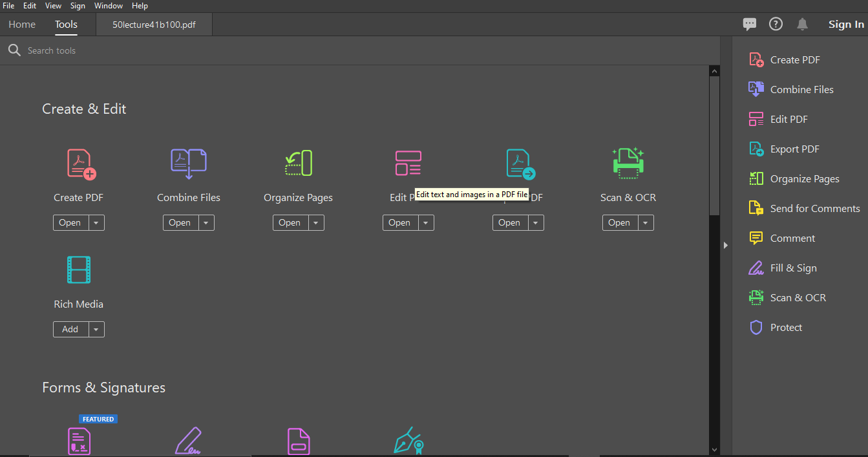Viewport: 868px width, 457px height.
Task: Click the Open button under Edit PDF
Action: 399,222
